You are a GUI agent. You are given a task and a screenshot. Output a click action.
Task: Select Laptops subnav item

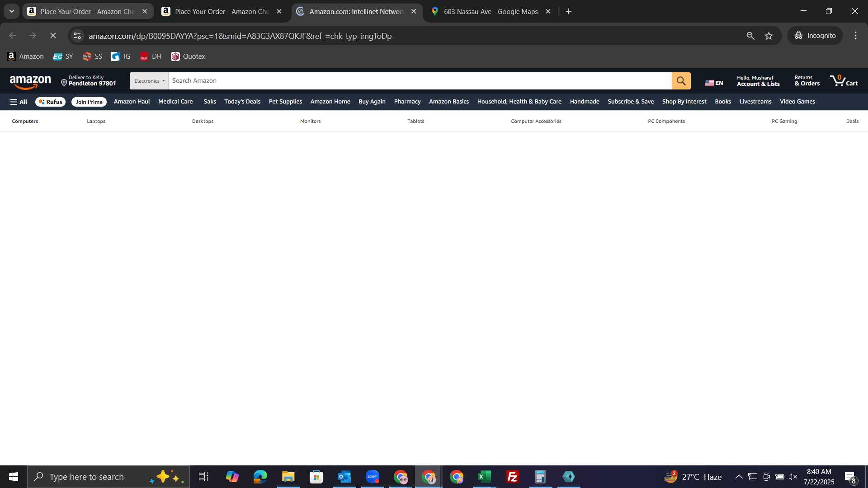point(96,121)
